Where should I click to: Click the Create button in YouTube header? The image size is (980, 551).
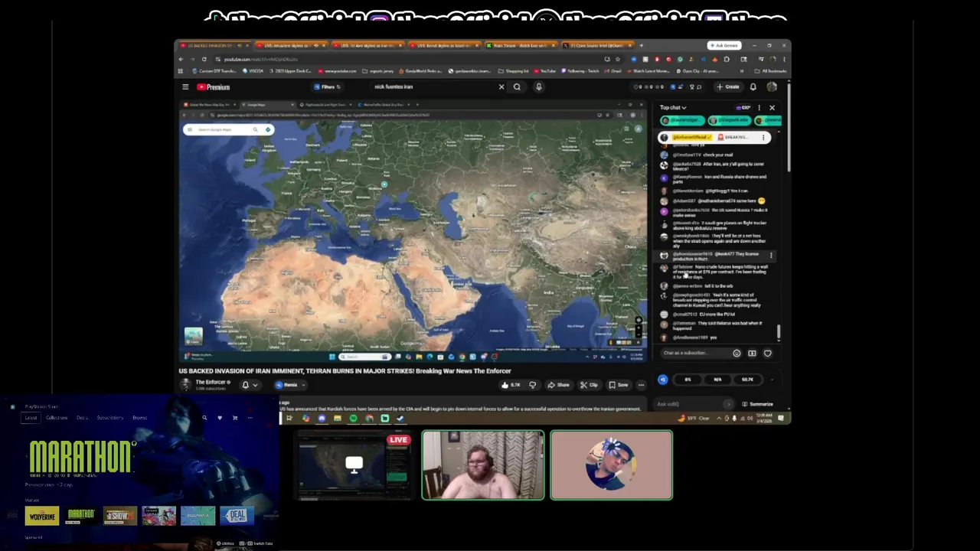pos(728,87)
